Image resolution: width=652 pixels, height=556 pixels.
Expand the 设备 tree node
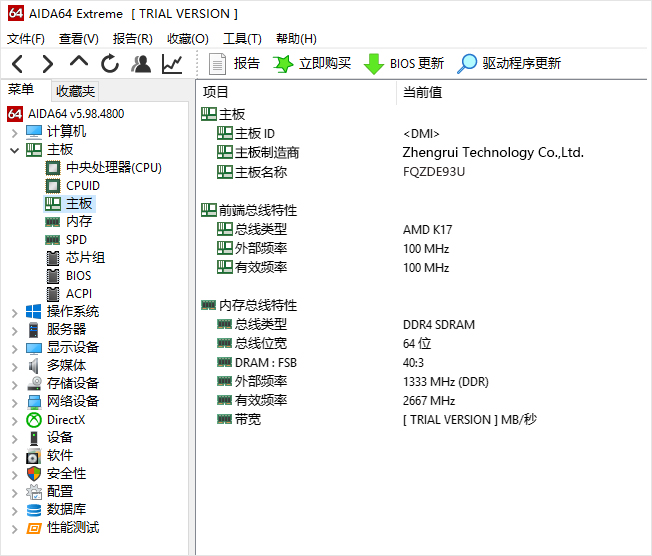15,439
